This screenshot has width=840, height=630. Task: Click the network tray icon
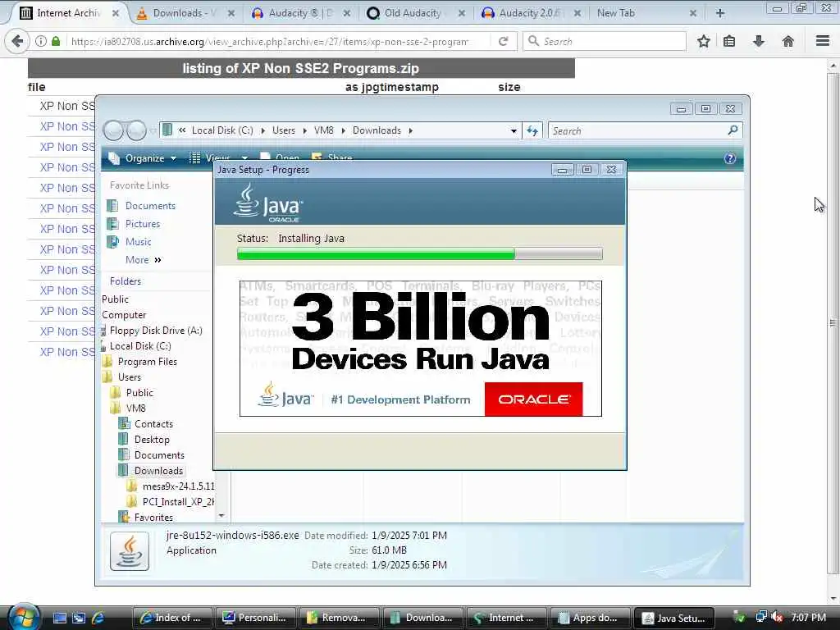pyautogui.click(x=760, y=617)
